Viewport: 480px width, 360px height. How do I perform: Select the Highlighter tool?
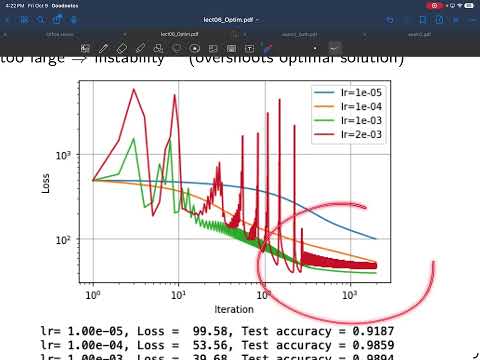pos(140,49)
